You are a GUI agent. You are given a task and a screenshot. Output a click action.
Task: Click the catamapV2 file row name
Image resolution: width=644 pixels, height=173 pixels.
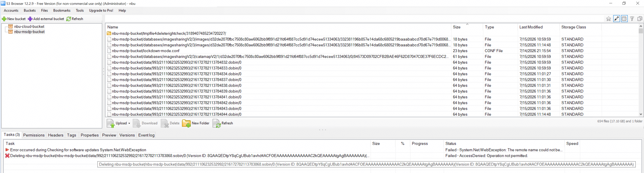pos(280,57)
